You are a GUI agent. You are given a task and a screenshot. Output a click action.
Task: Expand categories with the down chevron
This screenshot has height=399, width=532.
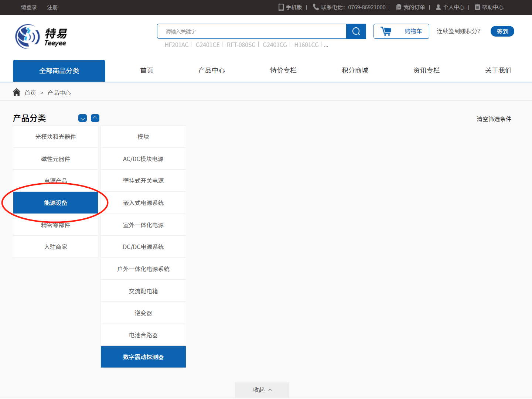click(x=83, y=118)
